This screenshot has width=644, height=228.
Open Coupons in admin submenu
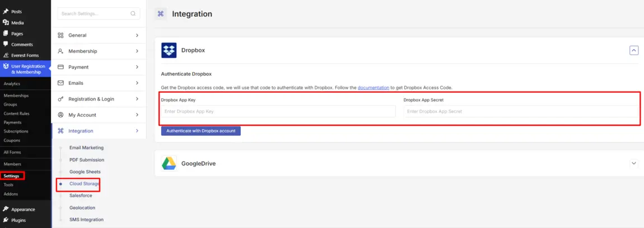[x=12, y=140]
